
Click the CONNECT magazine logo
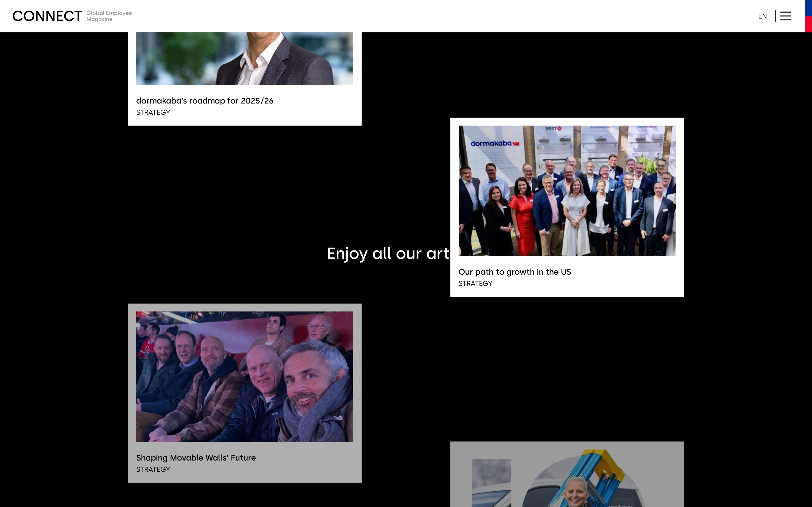(47, 16)
